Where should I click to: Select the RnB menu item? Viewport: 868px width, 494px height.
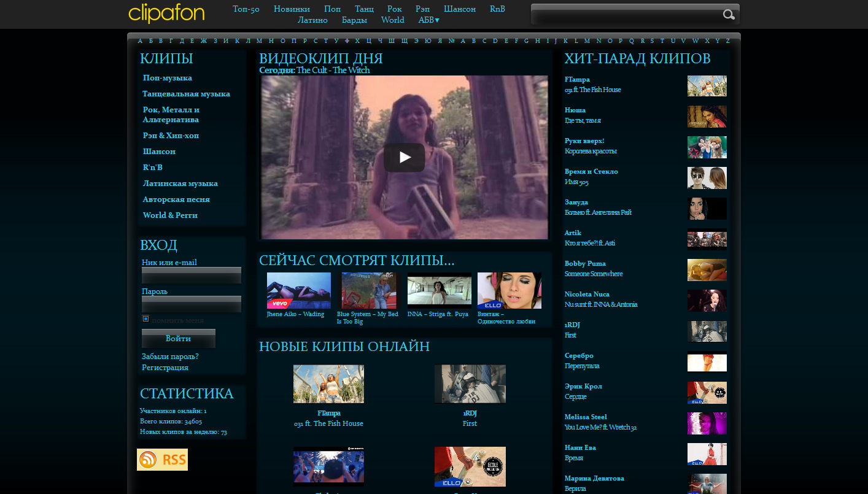[x=497, y=9]
